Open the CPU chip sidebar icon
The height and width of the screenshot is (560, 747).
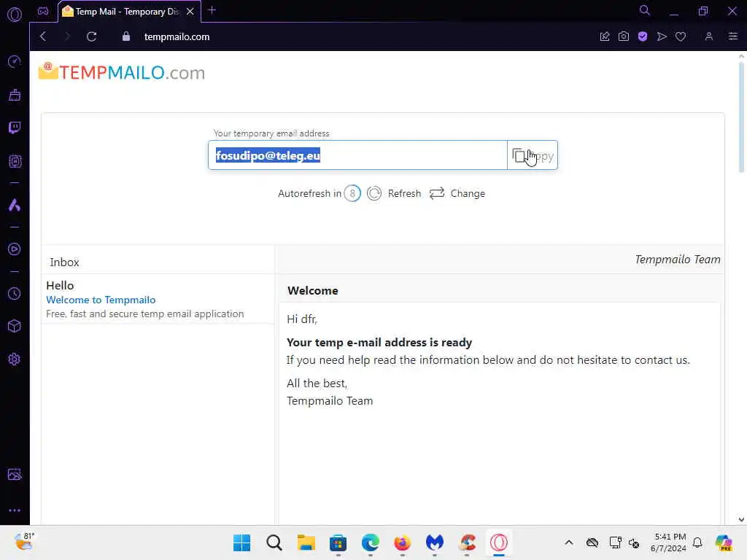(x=15, y=161)
